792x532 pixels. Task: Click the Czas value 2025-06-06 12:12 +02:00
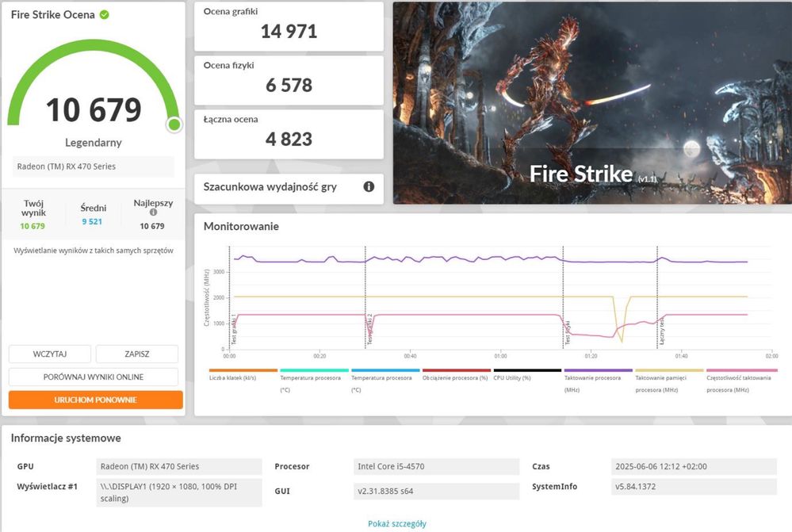coord(694,466)
